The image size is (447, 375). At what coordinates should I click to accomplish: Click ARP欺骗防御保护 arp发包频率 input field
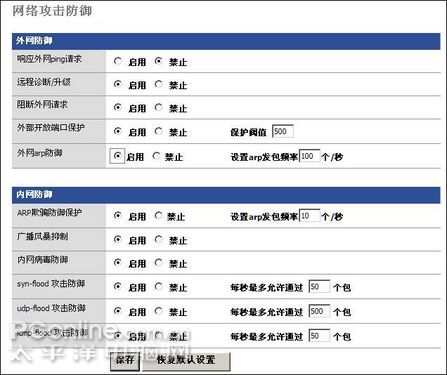point(310,216)
